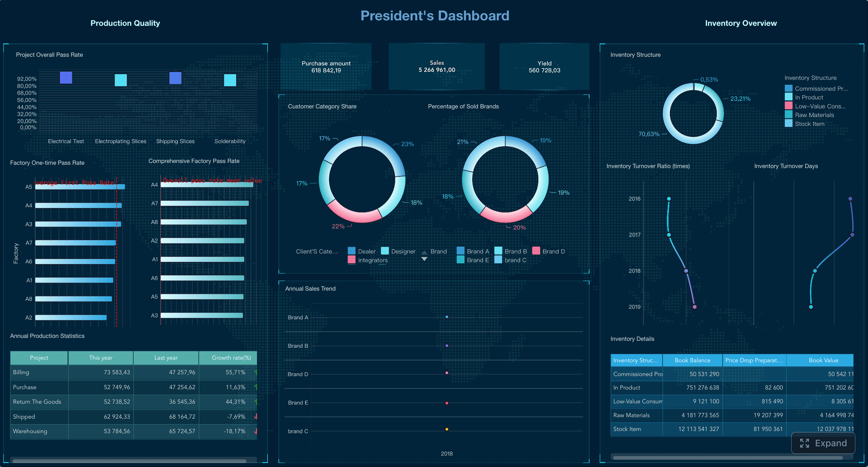Toggle the Dealer series visibility
Viewport: 868px width, 467px height.
[351, 251]
